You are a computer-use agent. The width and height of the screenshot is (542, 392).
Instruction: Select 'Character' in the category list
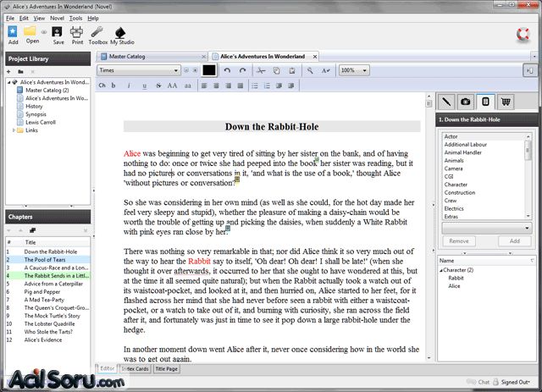tap(456, 185)
